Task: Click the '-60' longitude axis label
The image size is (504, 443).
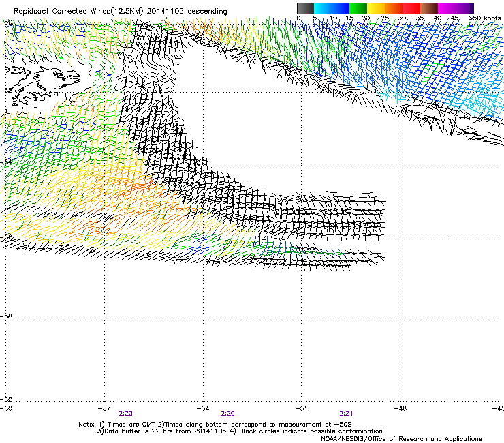Action: tap(6, 408)
